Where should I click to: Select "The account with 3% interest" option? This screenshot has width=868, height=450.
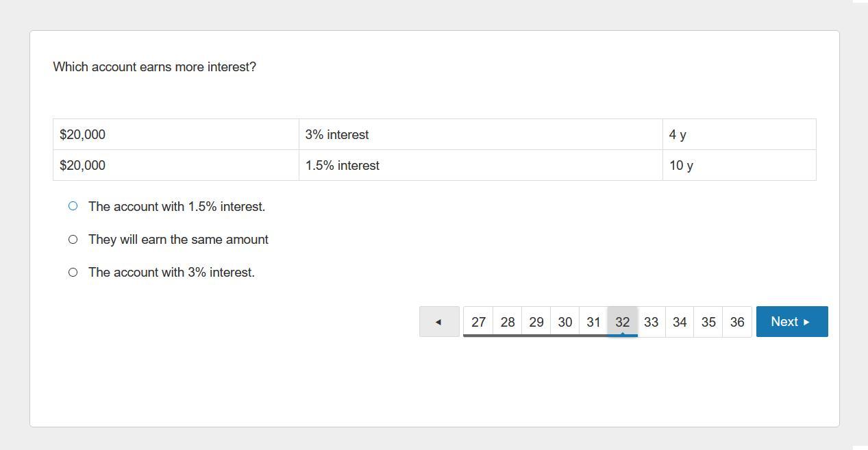pyautogui.click(x=73, y=272)
